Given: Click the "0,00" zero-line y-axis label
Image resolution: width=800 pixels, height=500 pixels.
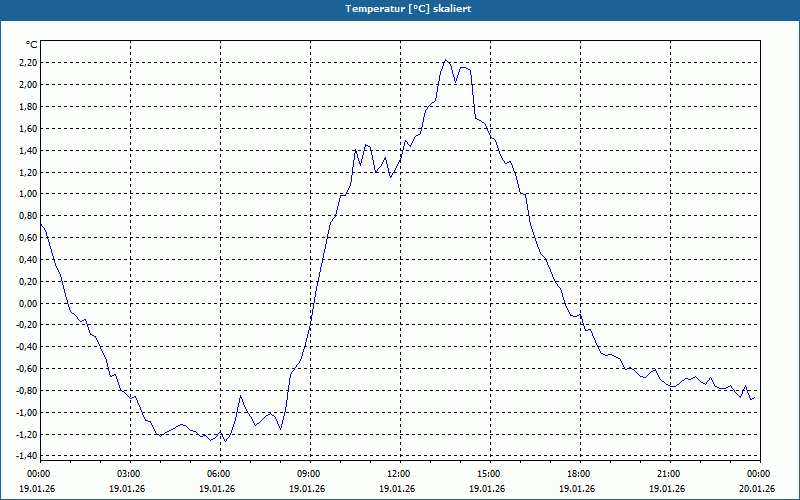Looking at the screenshot, I should point(28,304).
